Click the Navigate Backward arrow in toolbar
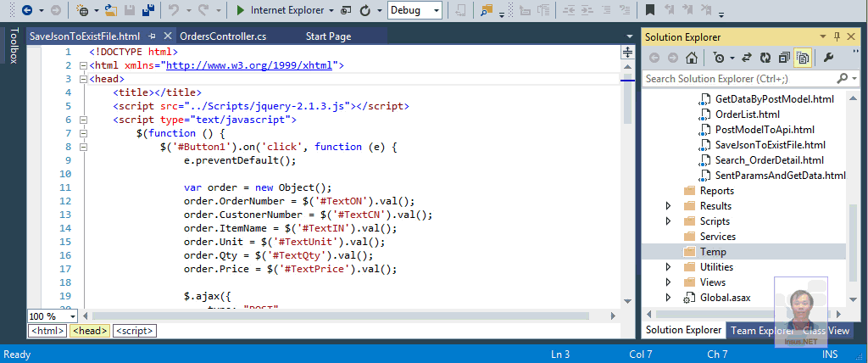 tap(26, 10)
